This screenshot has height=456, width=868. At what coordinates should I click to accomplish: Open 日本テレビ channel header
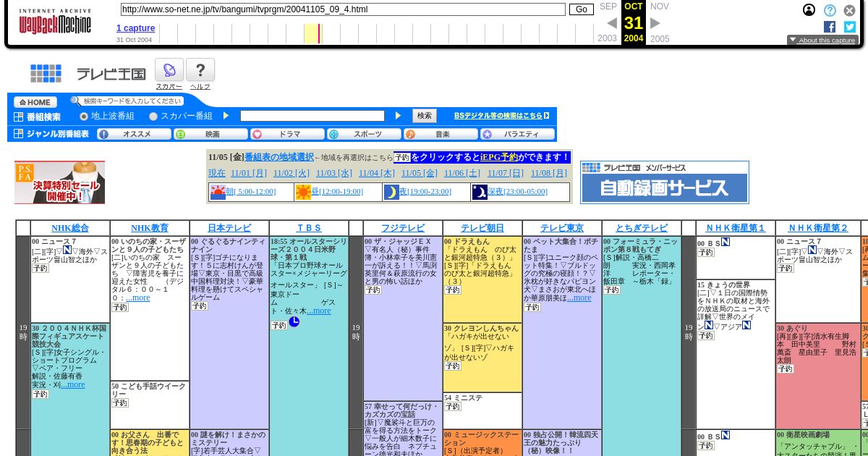tap(229, 228)
